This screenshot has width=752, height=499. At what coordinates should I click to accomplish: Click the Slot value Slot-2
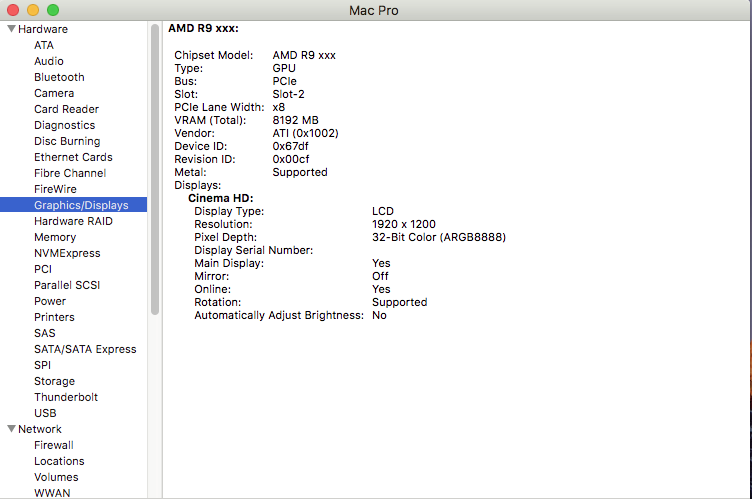click(288, 94)
